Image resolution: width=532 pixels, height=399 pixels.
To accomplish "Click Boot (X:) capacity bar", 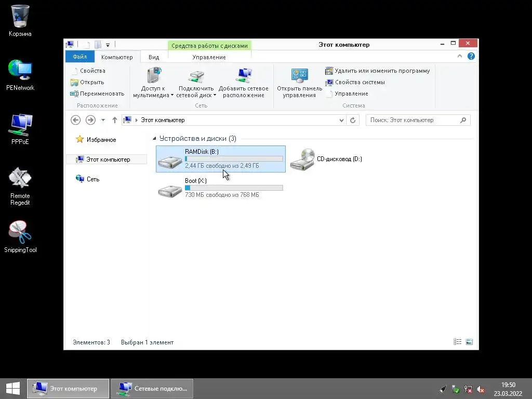I will (x=234, y=188).
